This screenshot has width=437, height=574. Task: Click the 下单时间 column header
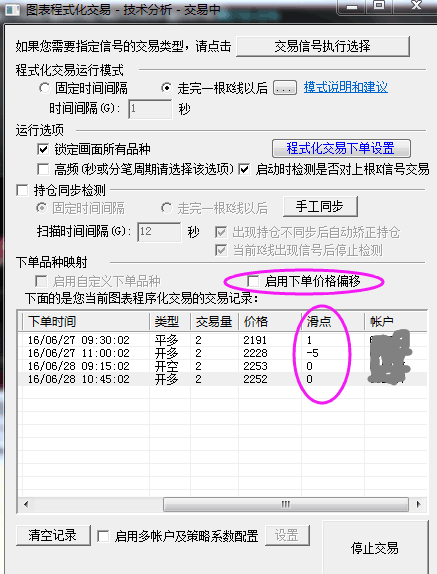[x=85, y=322]
